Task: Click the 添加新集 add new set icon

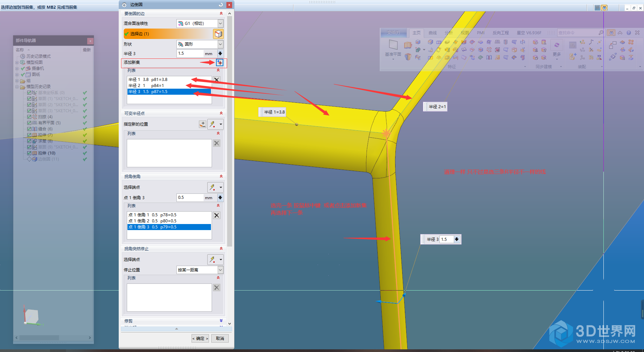Action: click(220, 62)
